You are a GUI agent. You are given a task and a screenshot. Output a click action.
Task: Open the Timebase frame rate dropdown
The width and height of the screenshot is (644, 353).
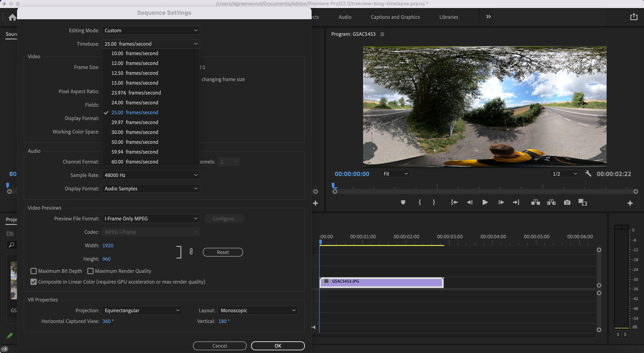(x=150, y=43)
